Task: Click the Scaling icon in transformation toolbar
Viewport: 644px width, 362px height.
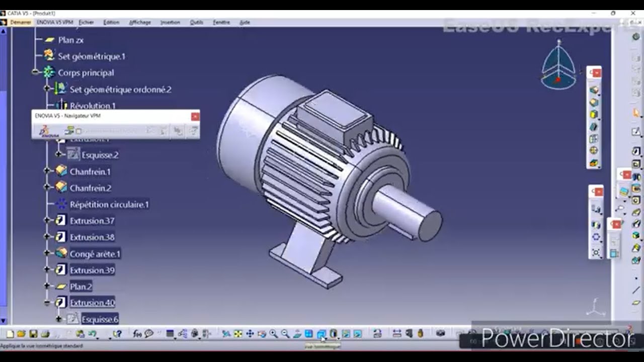Action: pos(596,252)
